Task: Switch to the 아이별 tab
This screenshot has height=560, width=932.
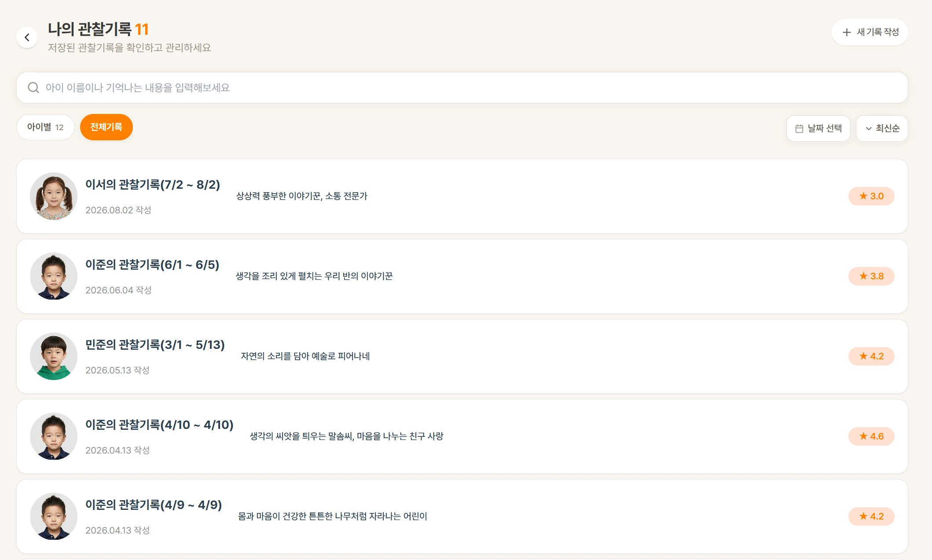Action: pos(45,127)
